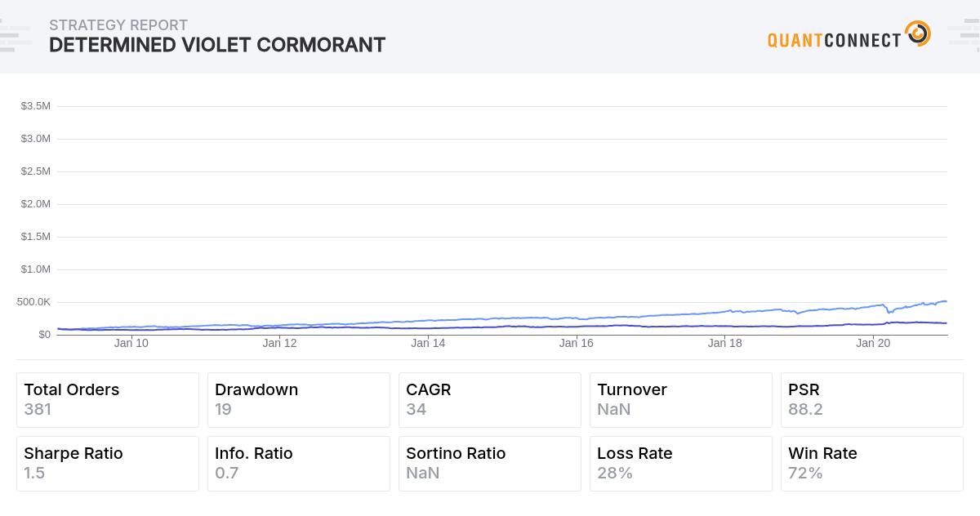Click the Jan 12 x-axis label
The height and width of the screenshot is (516, 980).
[x=280, y=344]
